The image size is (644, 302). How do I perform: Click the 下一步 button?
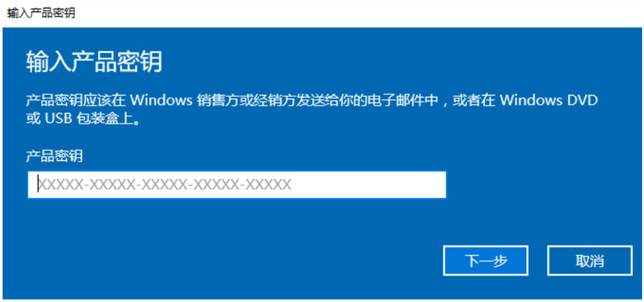click(485, 260)
